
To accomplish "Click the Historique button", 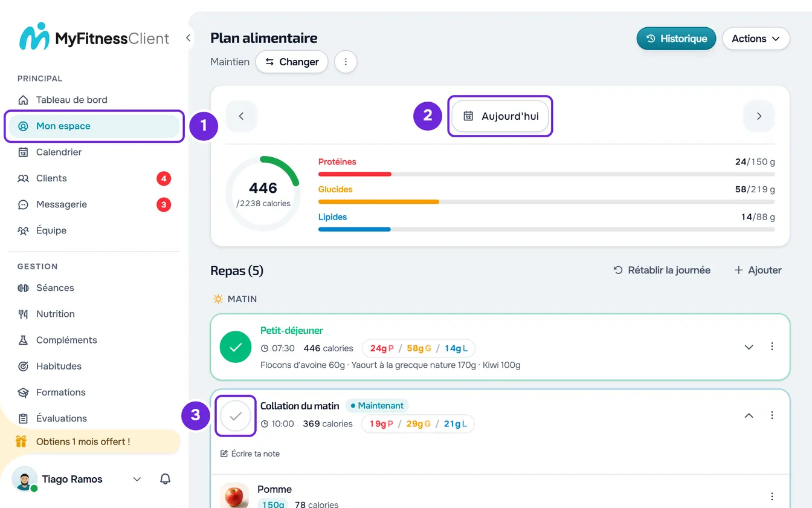I will [676, 38].
